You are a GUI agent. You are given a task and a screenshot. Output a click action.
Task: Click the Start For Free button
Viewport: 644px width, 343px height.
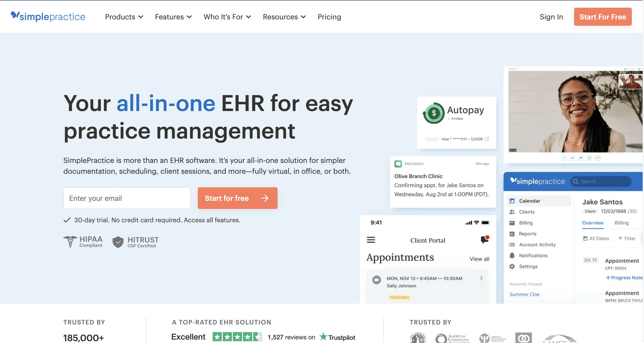[x=603, y=17]
